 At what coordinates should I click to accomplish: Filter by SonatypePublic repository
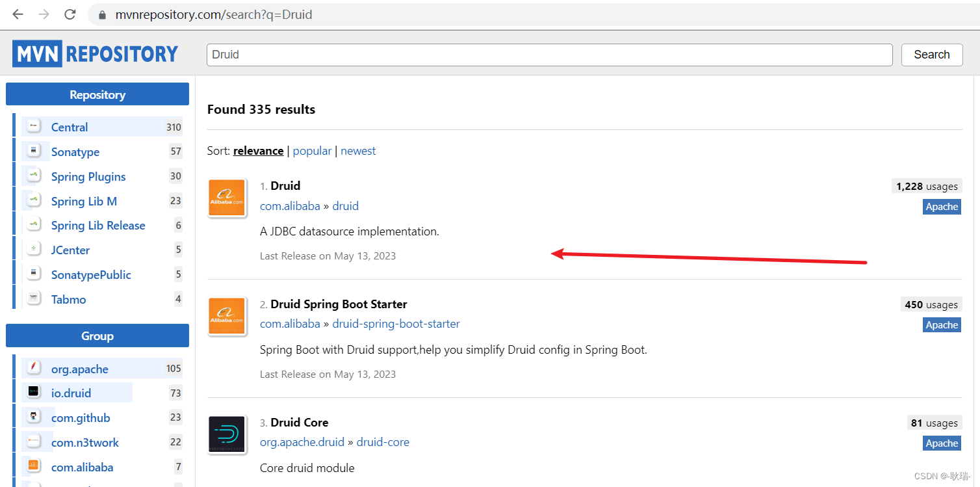coord(91,275)
